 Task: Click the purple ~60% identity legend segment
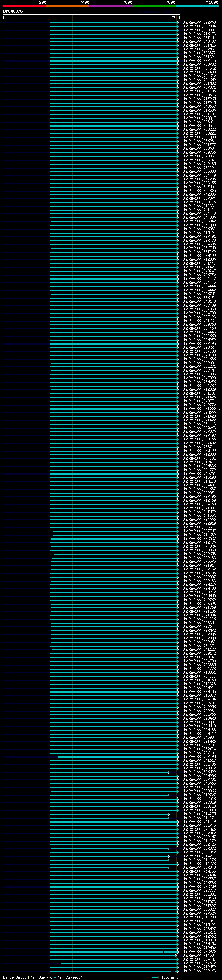(x=111, y=6)
